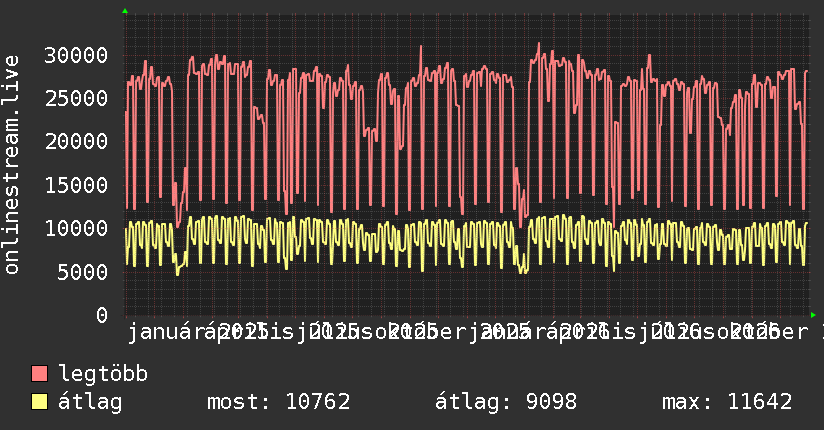Click the green arrow at y-axis top

tap(125, 11)
